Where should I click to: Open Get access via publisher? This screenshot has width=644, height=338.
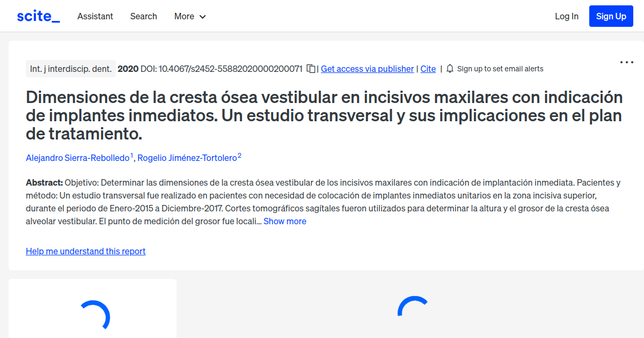coord(367,69)
